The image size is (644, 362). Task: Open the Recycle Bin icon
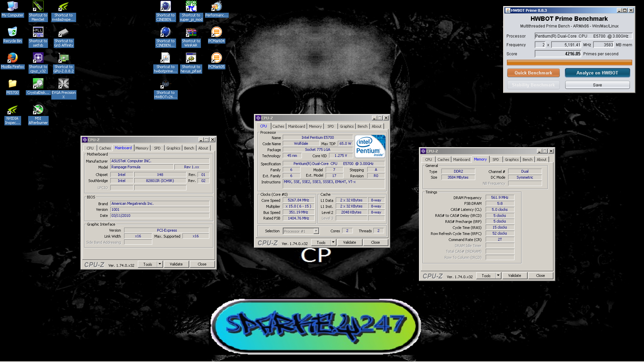(x=12, y=35)
